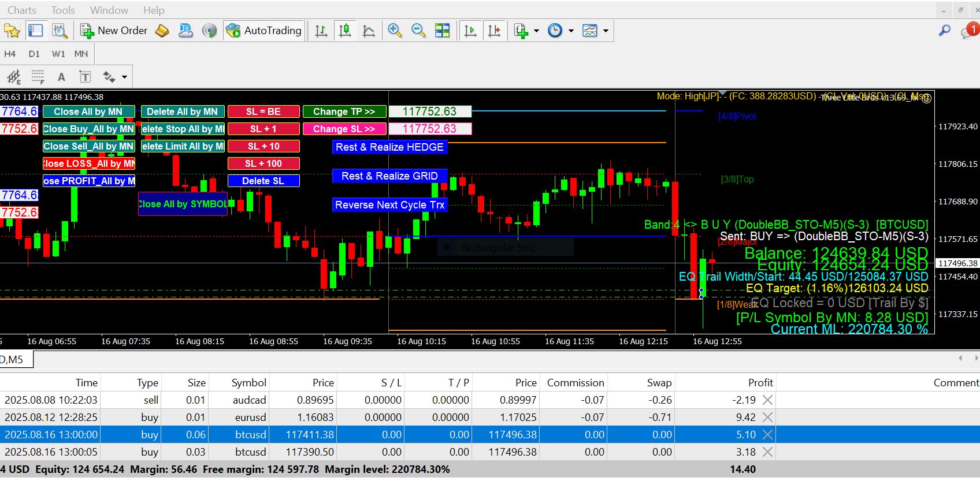980x481 pixels.
Task: Open the Window menu
Action: tap(109, 10)
